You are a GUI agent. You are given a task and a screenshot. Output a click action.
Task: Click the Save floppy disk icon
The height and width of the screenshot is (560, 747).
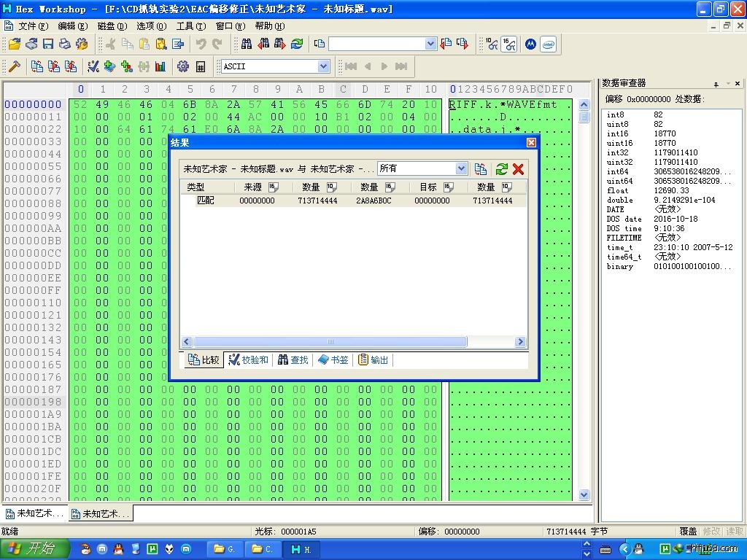pos(48,44)
